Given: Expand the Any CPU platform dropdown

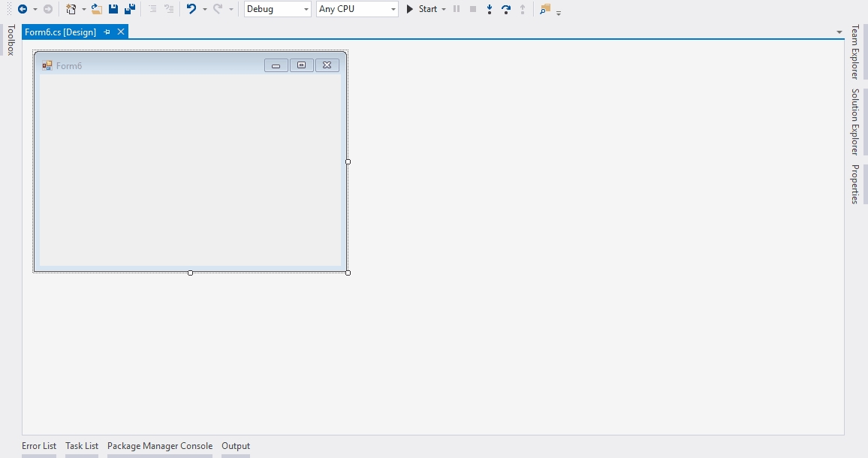Looking at the screenshot, I should point(357,9).
